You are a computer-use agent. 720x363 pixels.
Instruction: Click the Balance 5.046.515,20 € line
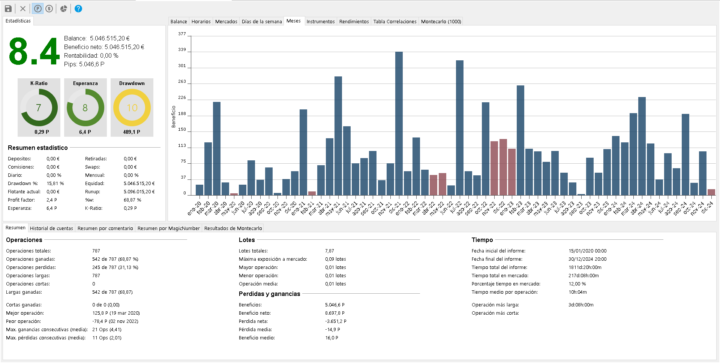click(103, 39)
